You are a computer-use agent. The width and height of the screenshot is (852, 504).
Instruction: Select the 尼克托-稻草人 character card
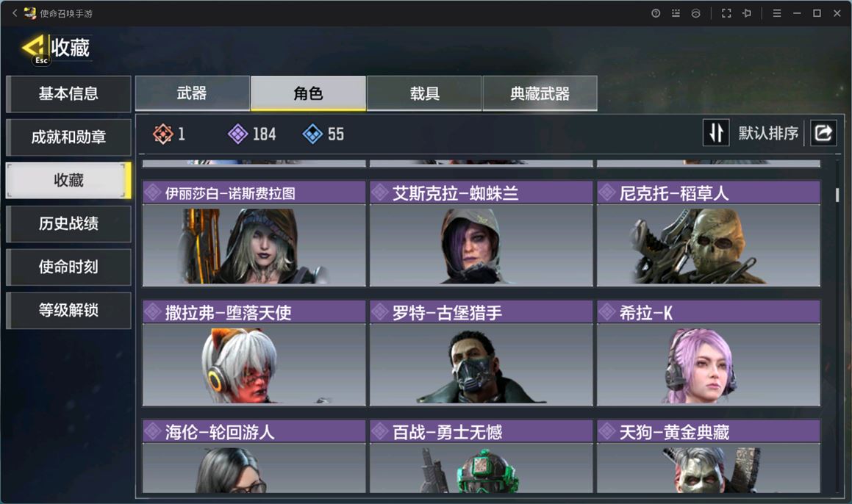click(709, 234)
